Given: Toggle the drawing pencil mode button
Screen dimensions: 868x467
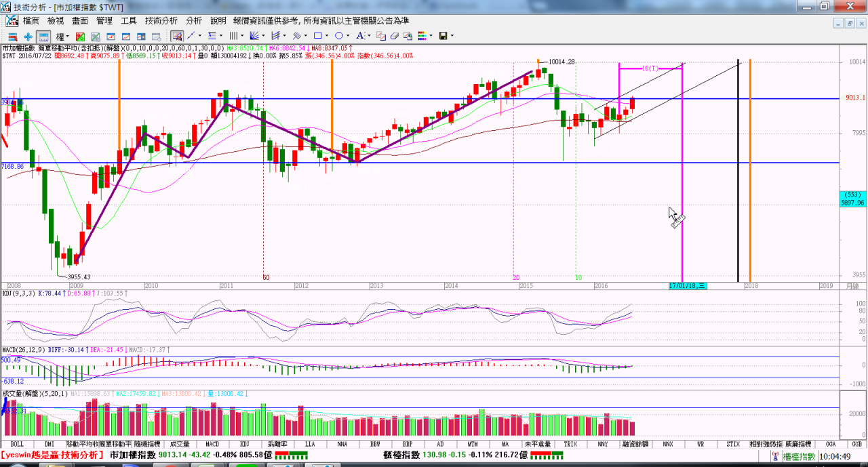Looking at the screenshot, I should coord(176,36).
